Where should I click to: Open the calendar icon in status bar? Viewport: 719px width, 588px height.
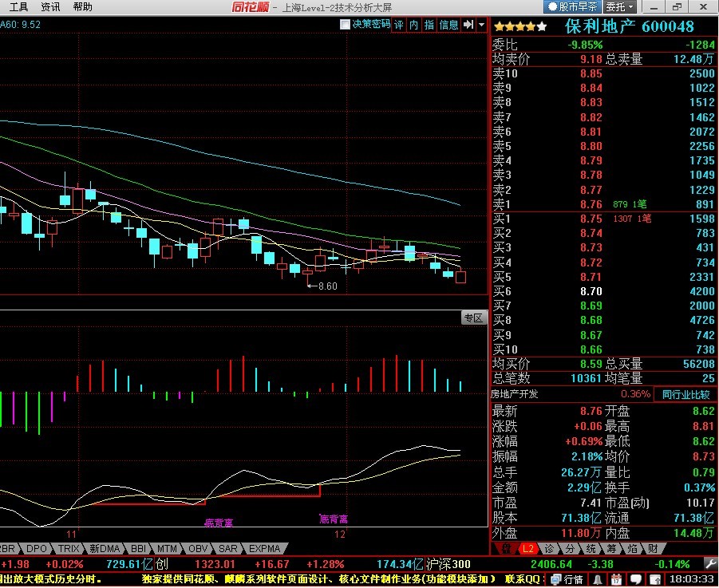pos(617,580)
